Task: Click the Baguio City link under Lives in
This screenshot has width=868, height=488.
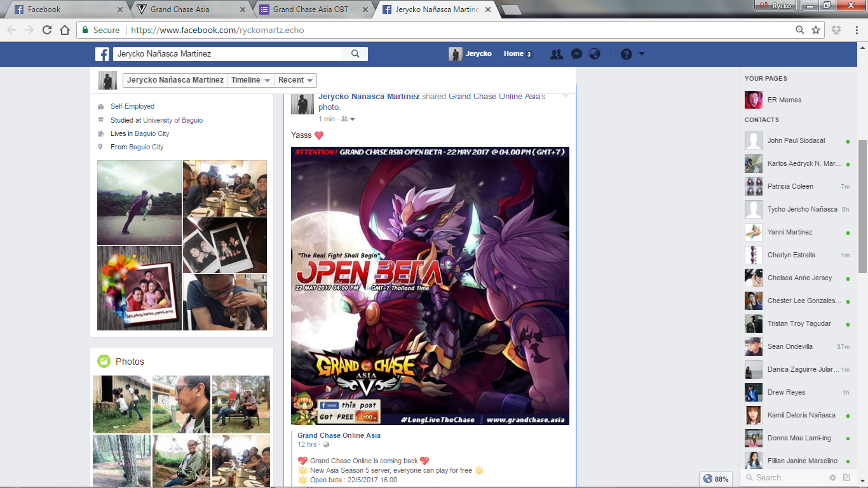Action: [x=152, y=133]
